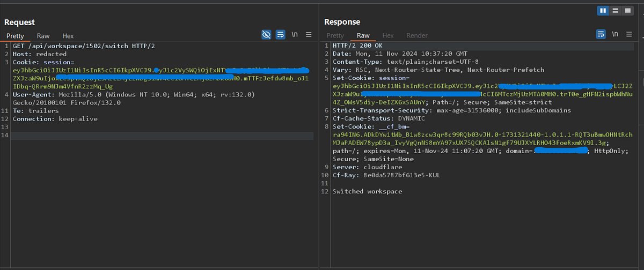This screenshot has height=270, width=644.
Task: Click the 'Request' panel title
Action: tap(19, 22)
